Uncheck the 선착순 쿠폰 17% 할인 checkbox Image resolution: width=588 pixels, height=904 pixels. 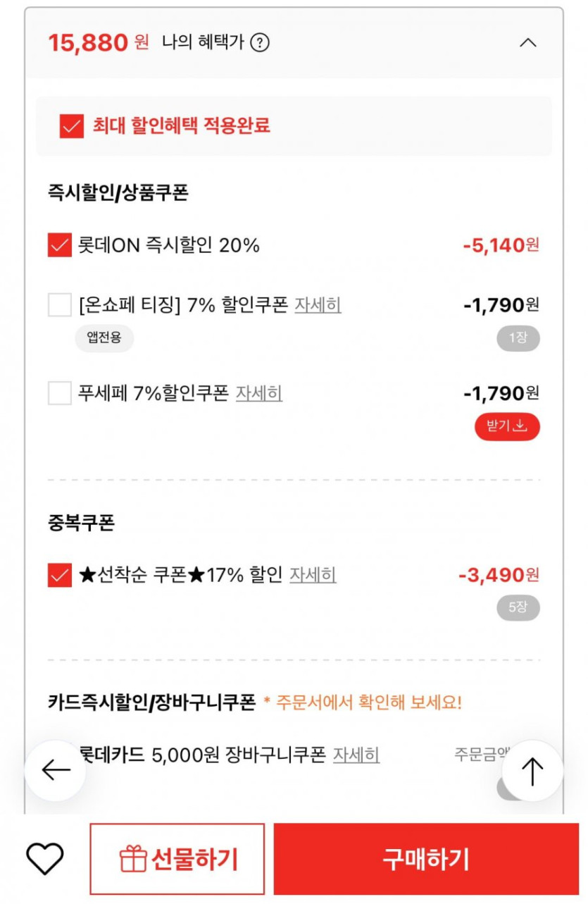(x=60, y=575)
